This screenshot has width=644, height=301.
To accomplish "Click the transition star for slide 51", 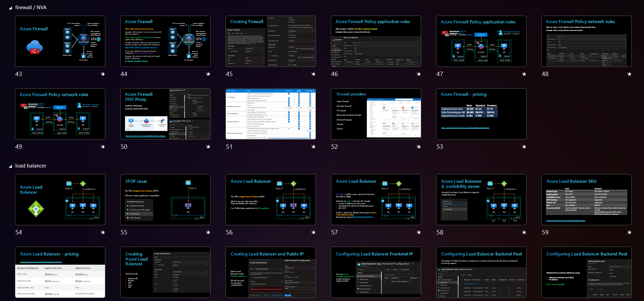I will [314, 147].
